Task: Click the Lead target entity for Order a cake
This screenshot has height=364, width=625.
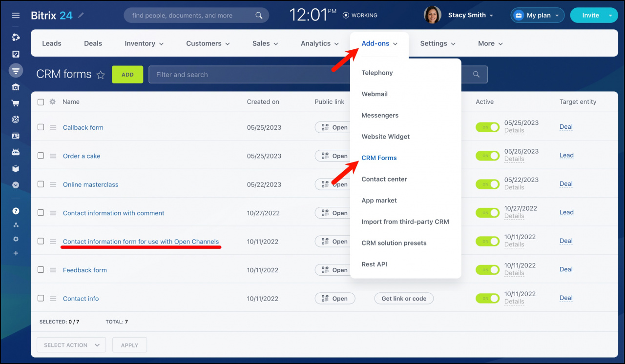Action: (566, 156)
